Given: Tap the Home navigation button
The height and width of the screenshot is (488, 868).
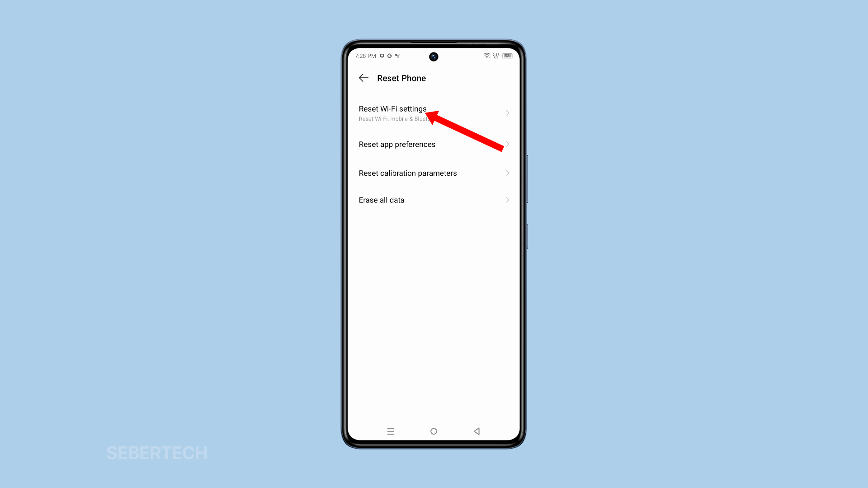Looking at the screenshot, I should pos(434,431).
